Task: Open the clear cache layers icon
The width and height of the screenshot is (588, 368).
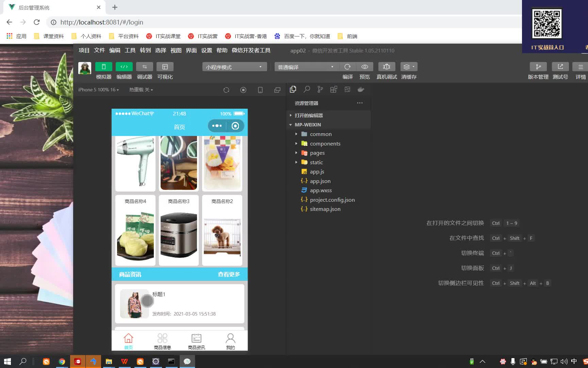Action: tap(409, 67)
